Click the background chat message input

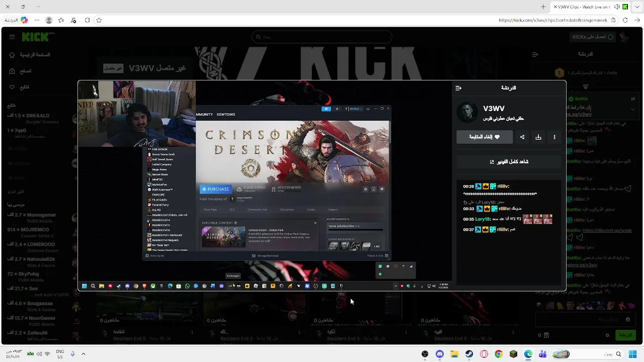585,319
